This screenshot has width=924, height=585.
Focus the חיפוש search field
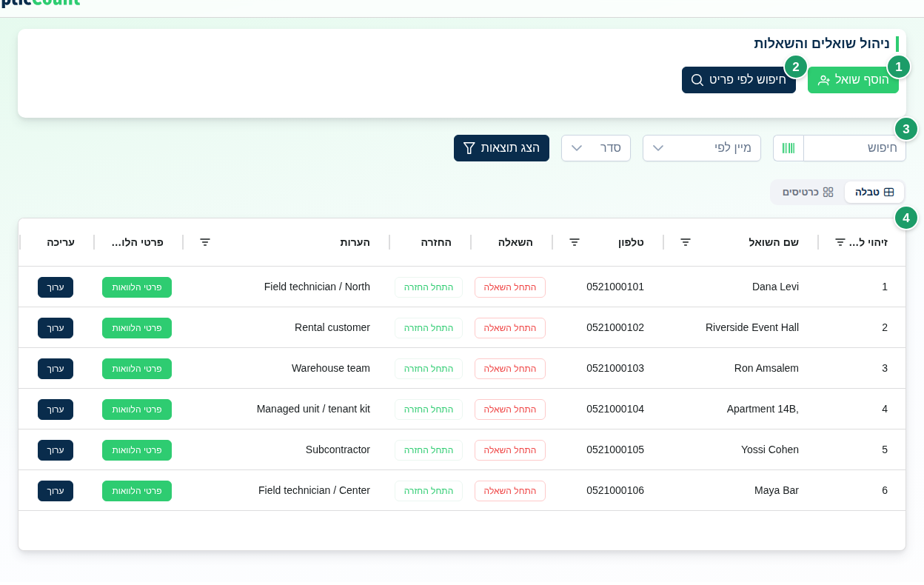[854, 148]
